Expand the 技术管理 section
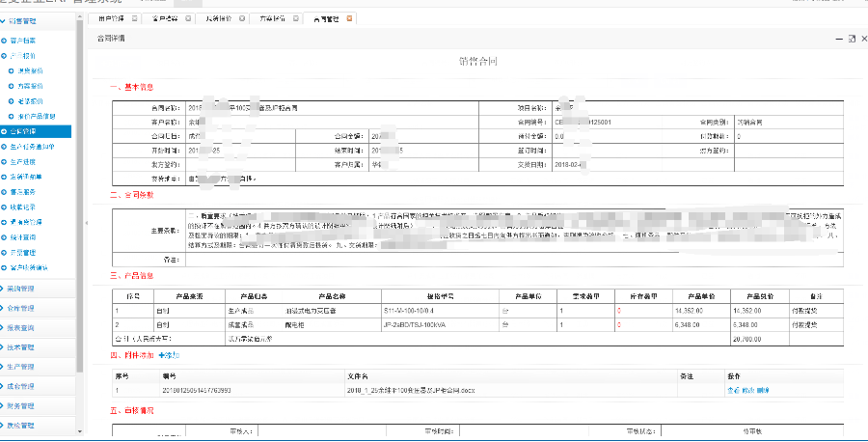 [x=20, y=347]
